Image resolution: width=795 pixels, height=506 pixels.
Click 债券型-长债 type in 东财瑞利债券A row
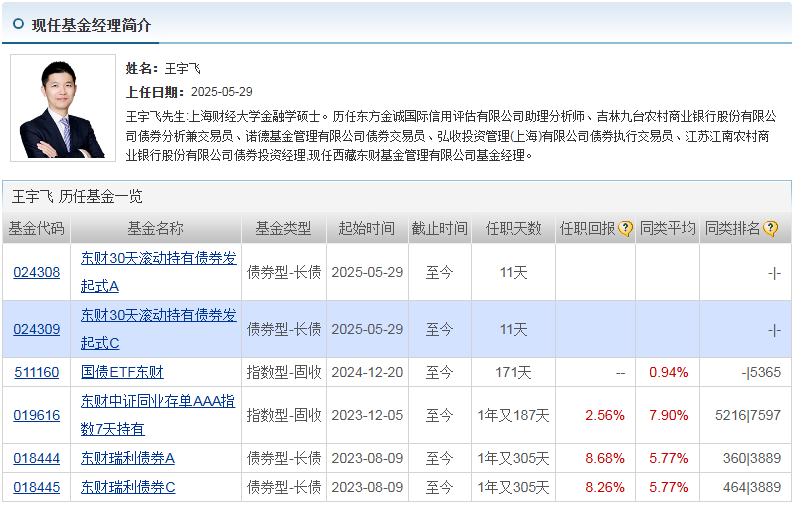pos(284,458)
